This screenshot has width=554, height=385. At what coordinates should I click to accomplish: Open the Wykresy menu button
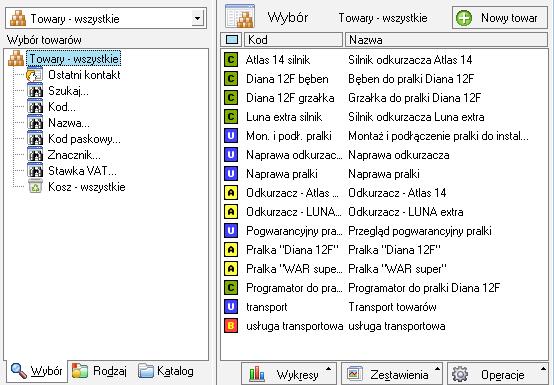click(x=289, y=374)
